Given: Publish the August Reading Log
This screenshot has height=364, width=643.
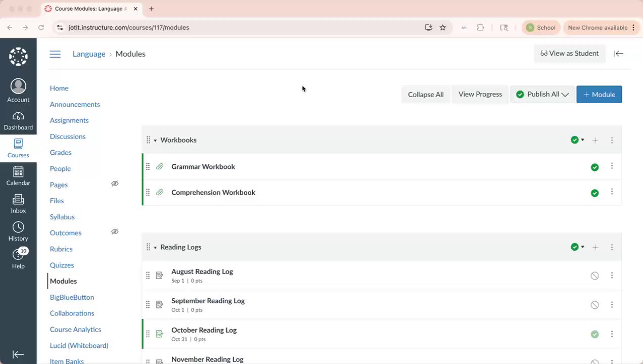Looking at the screenshot, I should click(x=594, y=276).
